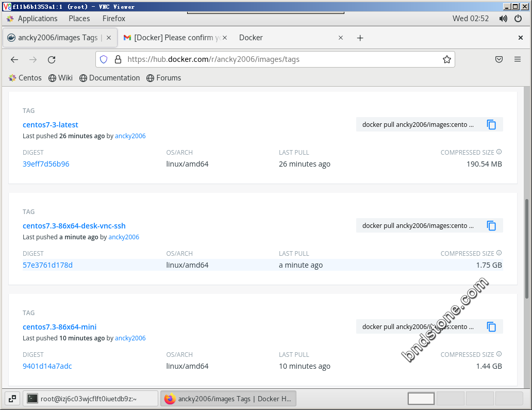The width and height of the screenshot is (532, 410).
Task: Close the Firefox window with the X
Action: coord(521,38)
